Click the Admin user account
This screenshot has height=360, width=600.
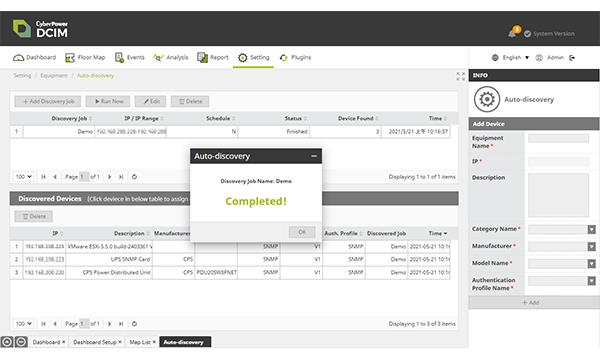coord(550,57)
